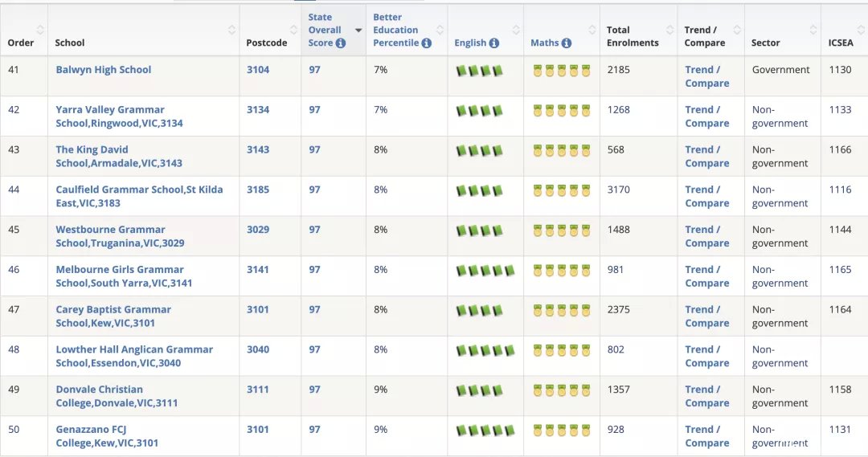
Task: Click ICSEA value 1158
Action: (x=840, y=389)
